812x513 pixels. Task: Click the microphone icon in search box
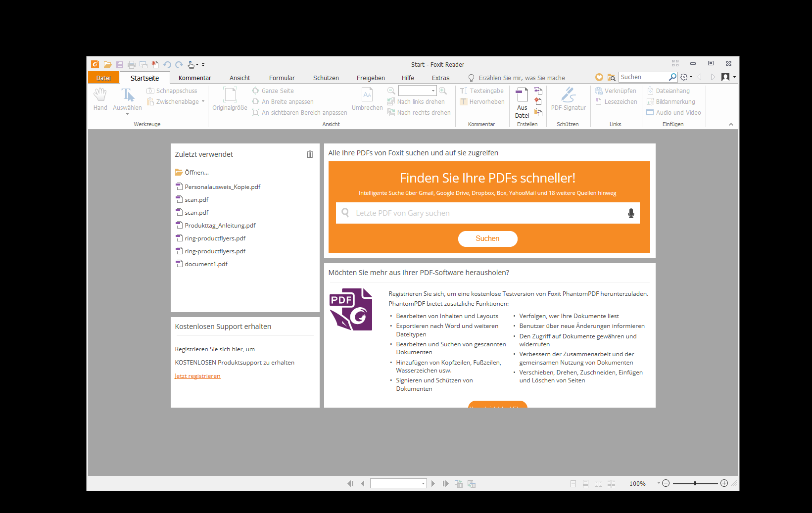pos(631,213)
